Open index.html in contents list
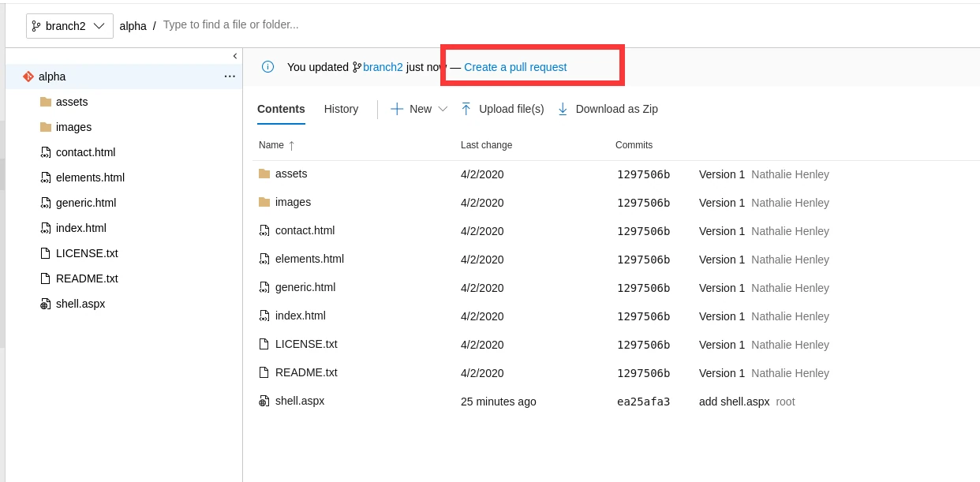The width and height of the screenshot is (980, 482). click(301, 316)
